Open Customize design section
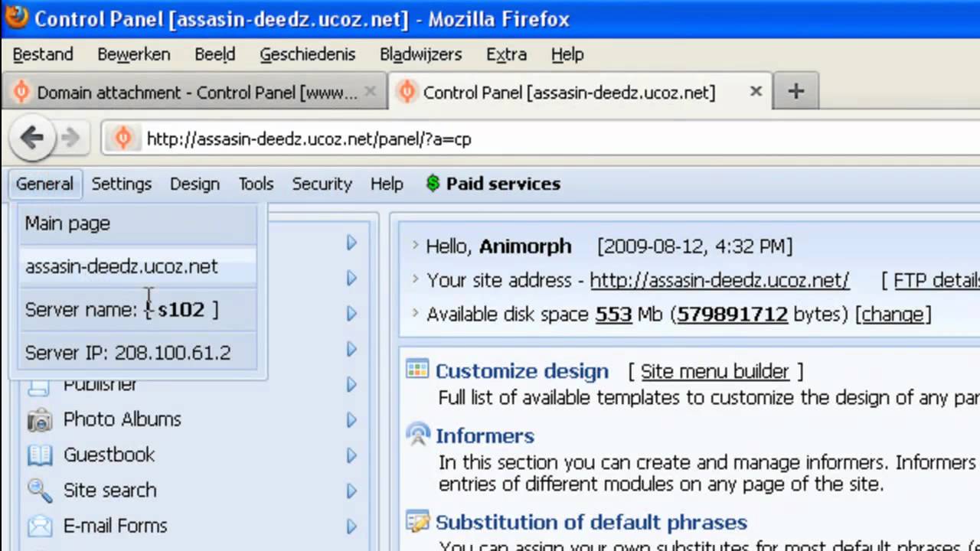Screen dimensions: 980x551 click(x=521, y=371)
